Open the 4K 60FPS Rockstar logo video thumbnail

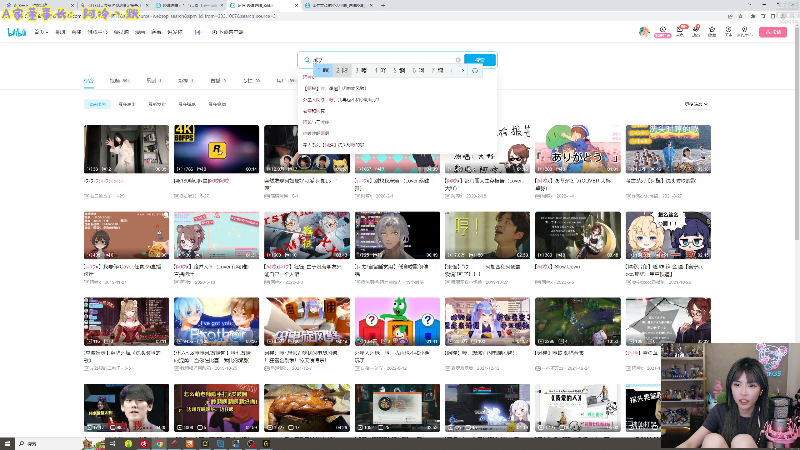pos(216,149)
